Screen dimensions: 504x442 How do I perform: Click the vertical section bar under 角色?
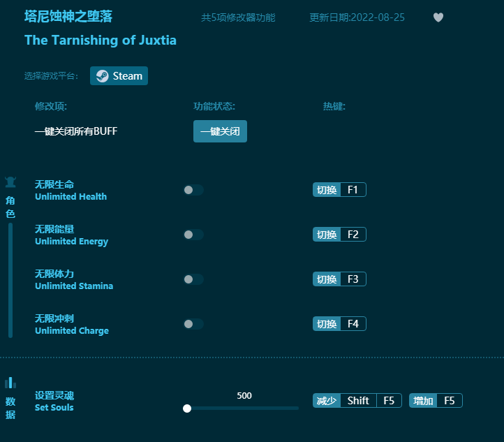[10, 280]
